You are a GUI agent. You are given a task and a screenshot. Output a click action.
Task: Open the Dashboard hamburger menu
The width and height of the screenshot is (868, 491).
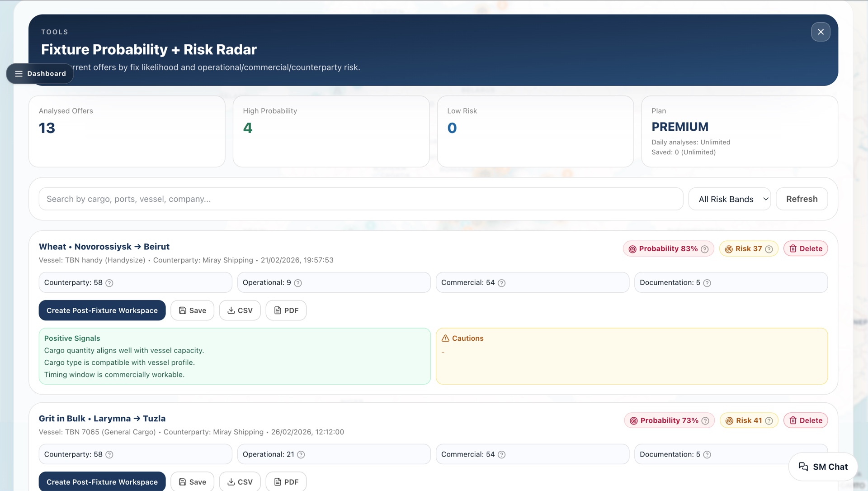coord(40,74)
